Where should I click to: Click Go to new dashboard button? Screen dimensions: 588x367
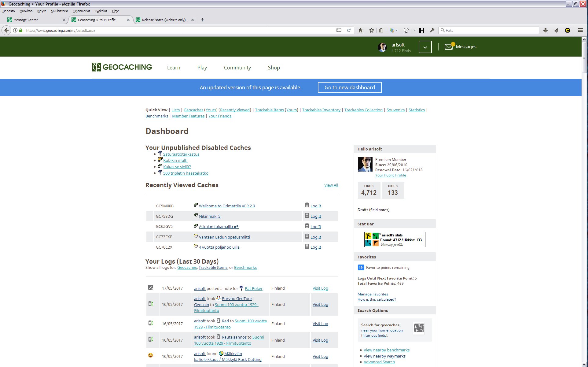pos(350,87)
